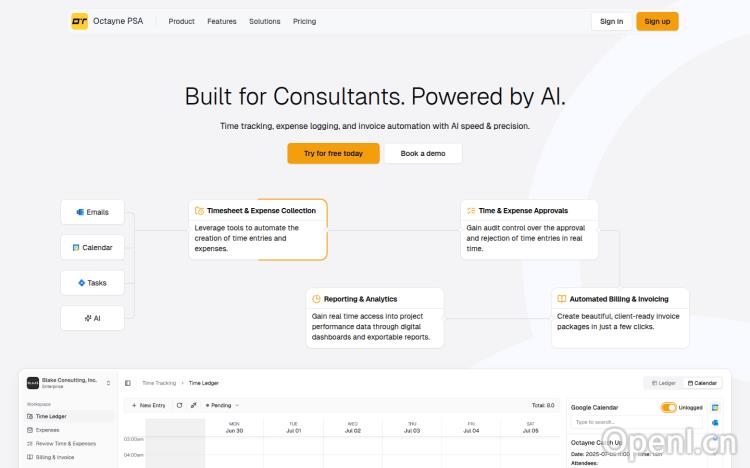
Task: Click the Calendar integration icon
Action: 75,247
